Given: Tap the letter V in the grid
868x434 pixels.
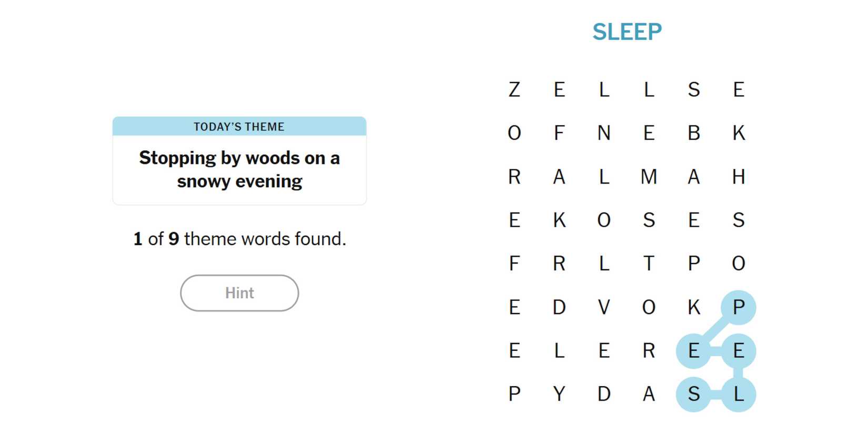Looking at the screenshot, I should 604,307.
